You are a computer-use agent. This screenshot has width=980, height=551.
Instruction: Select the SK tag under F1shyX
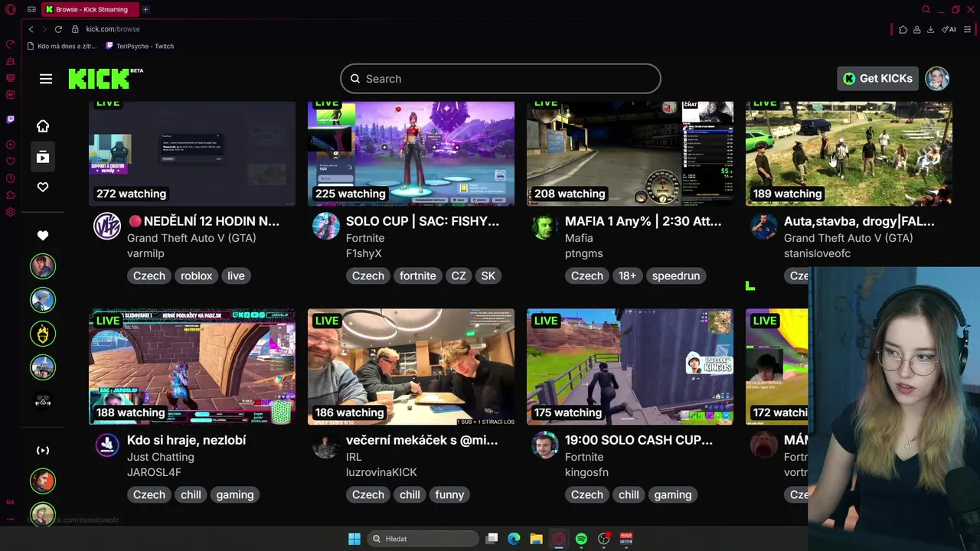(488, 275)
